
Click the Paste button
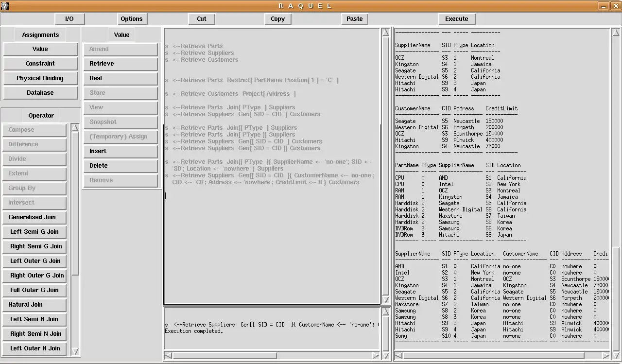(355, 19)
